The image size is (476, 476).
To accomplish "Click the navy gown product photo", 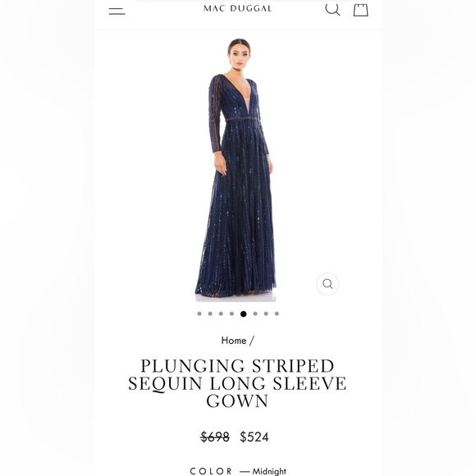I will [x=236, y=169].
